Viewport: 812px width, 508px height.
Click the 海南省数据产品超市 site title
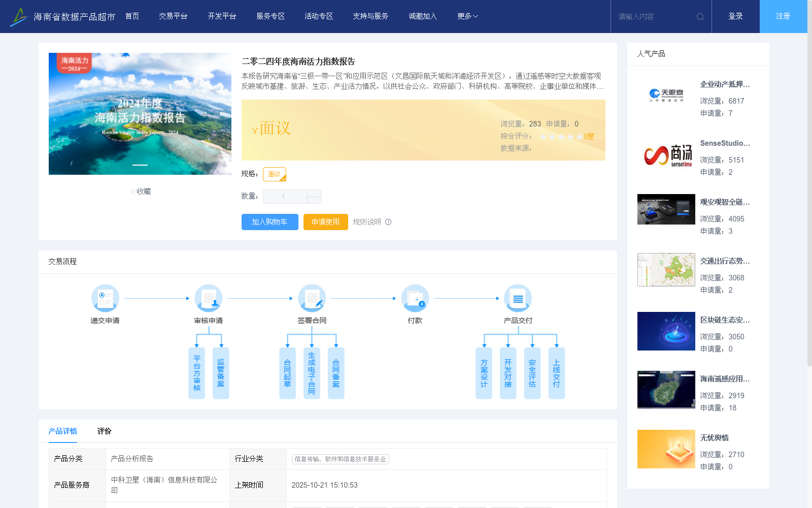click(x=75, y=17)
